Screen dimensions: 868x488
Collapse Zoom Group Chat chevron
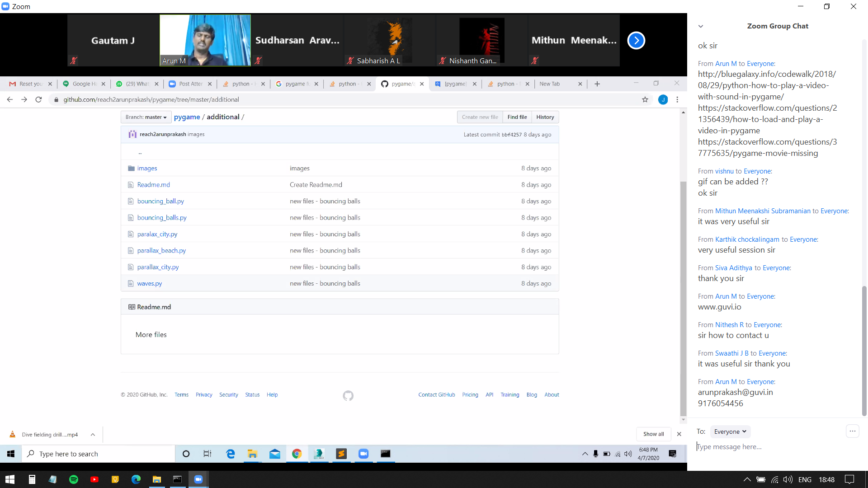point(701,26)
